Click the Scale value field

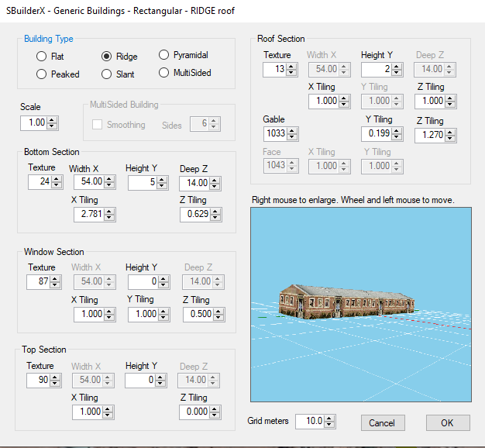[x=34, y=122]
